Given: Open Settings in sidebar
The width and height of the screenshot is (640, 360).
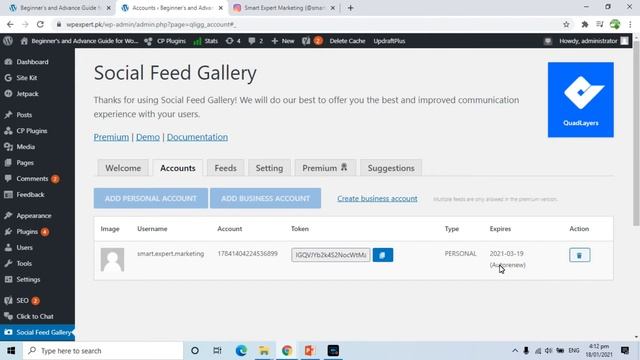Looking at the screenshot, I should 28,280.
